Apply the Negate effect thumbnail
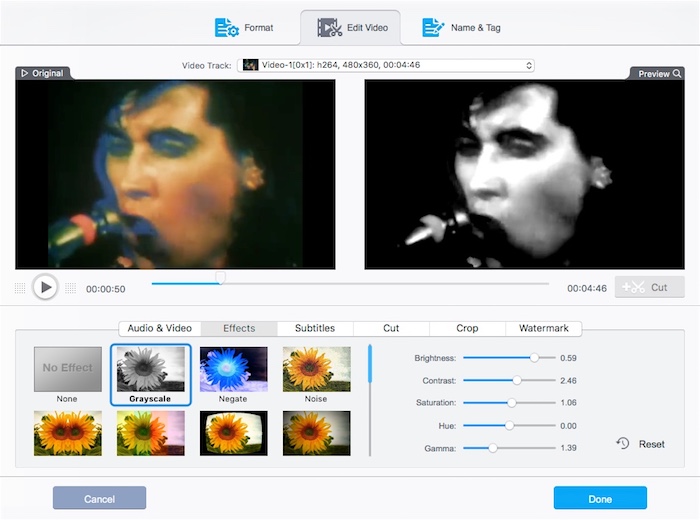Image resolution: width=700 pixels, height=520 pixels. [234, 369]
